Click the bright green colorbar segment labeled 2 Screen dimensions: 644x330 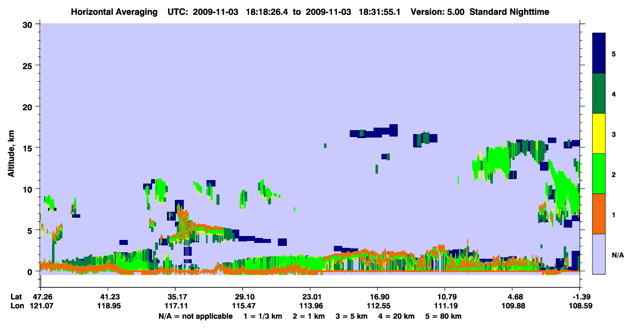599,174
